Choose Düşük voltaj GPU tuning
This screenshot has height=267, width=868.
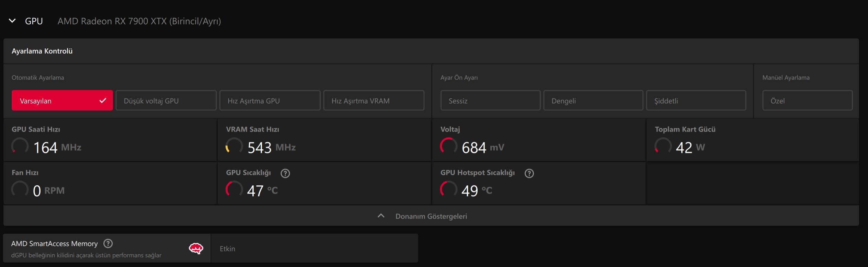[x=166, y=101]
